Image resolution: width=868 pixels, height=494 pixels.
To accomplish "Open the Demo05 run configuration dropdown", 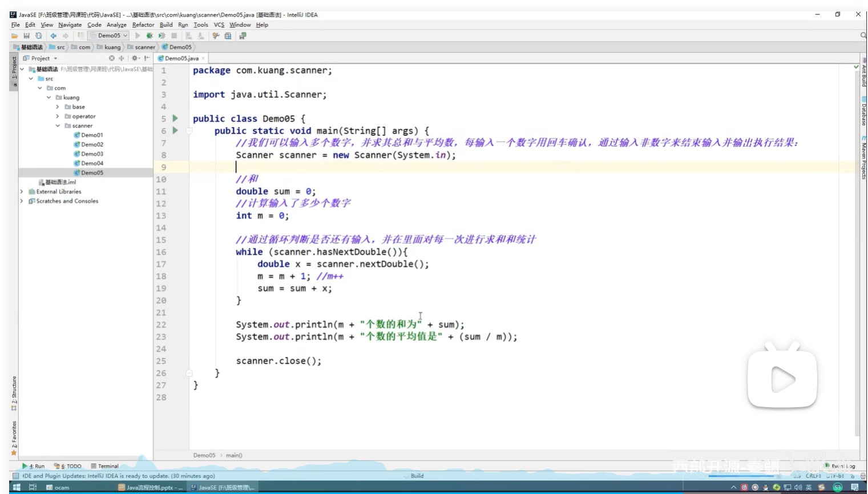I will tap(108, 35).
